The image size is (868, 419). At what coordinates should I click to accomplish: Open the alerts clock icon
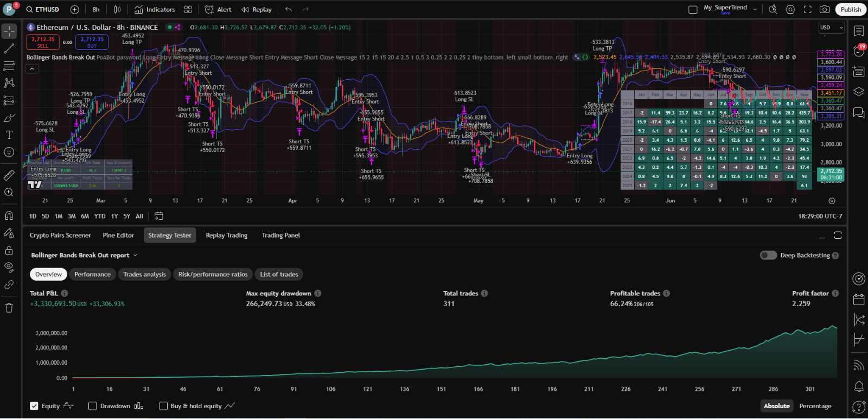coord(859,51)
